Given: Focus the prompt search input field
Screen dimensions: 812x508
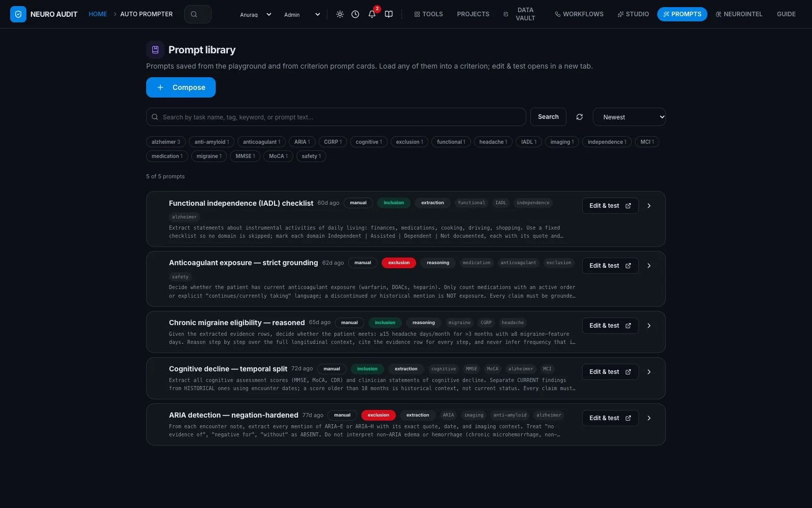Looking at the screenshot, I should tap(336, 117).
